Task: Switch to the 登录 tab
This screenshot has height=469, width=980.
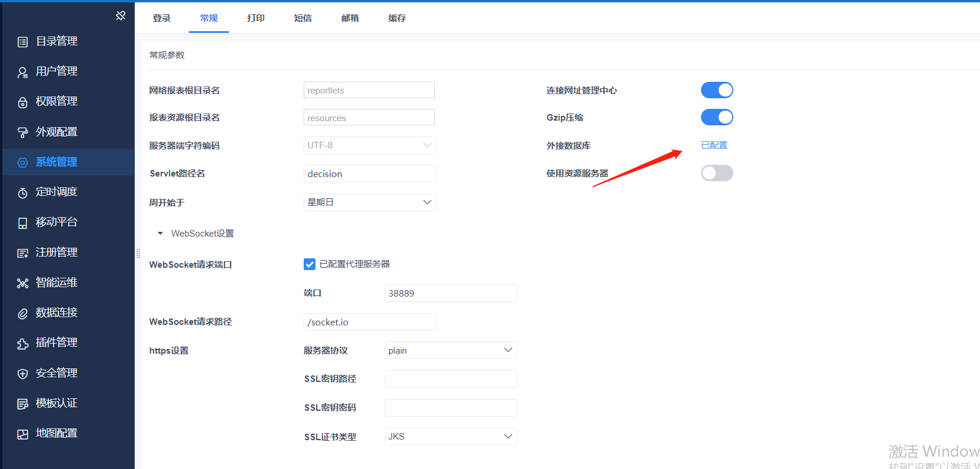Action: pos(162,18)
